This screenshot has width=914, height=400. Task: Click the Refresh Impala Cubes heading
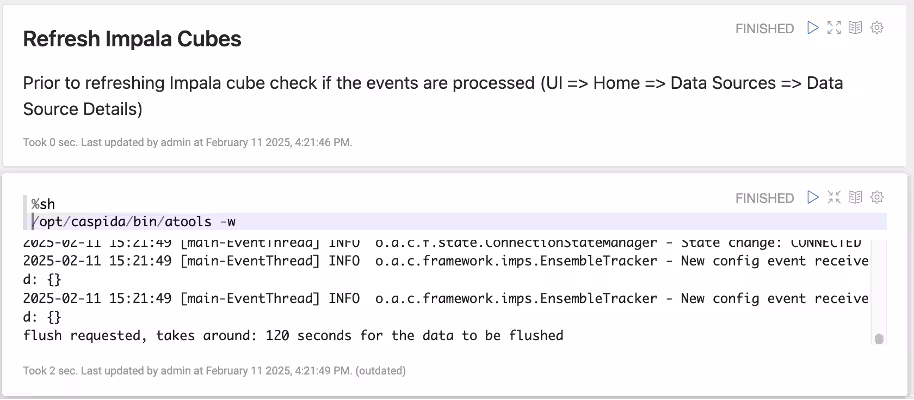[x=132, y=39]
